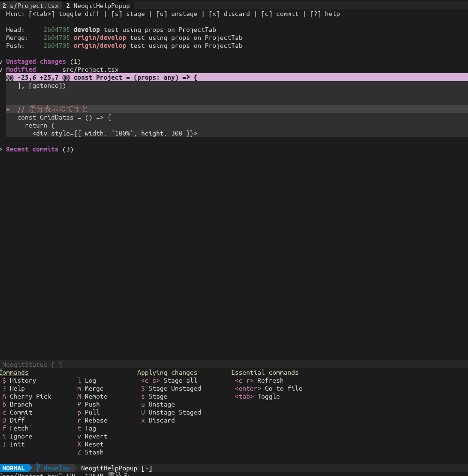Viewport: 468px width, 476px height.
Task: Click the git branch icon in statusline
Action: pyautogui.click(x=38, y=468)
